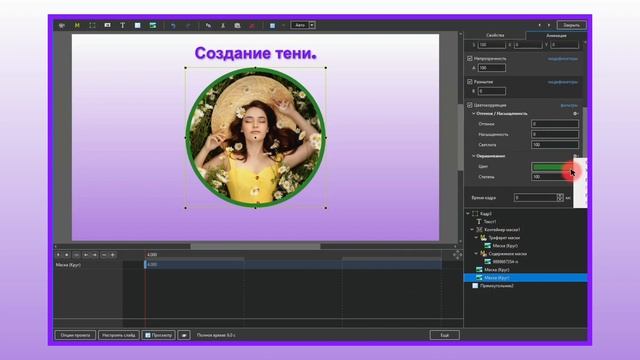Screen dimensions: 640x360
Task: Click the greyed redo arrow icon
Action: pyautogui.click(x=188, y=25)
